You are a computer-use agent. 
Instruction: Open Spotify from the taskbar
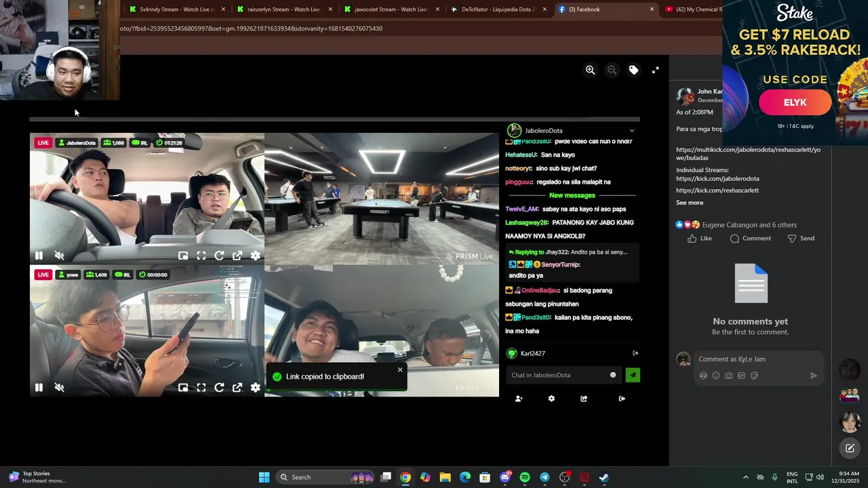(x=525, y=477)
